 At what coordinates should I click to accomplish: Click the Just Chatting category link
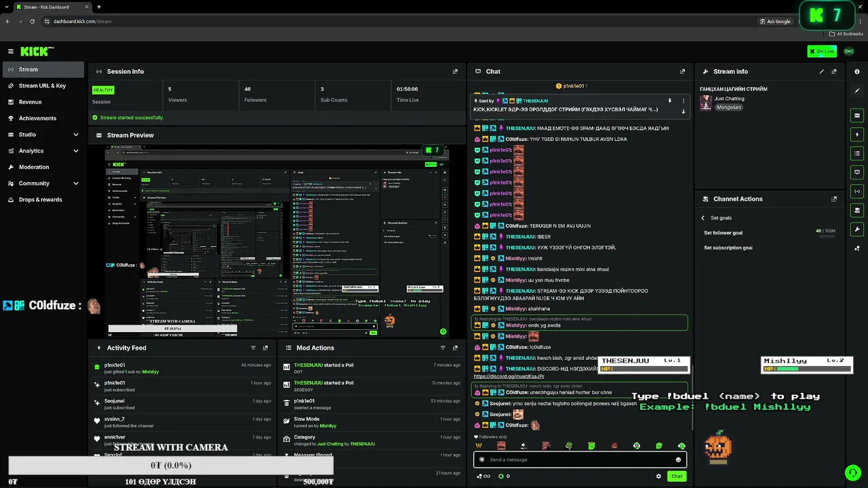(x=729, y=99)
